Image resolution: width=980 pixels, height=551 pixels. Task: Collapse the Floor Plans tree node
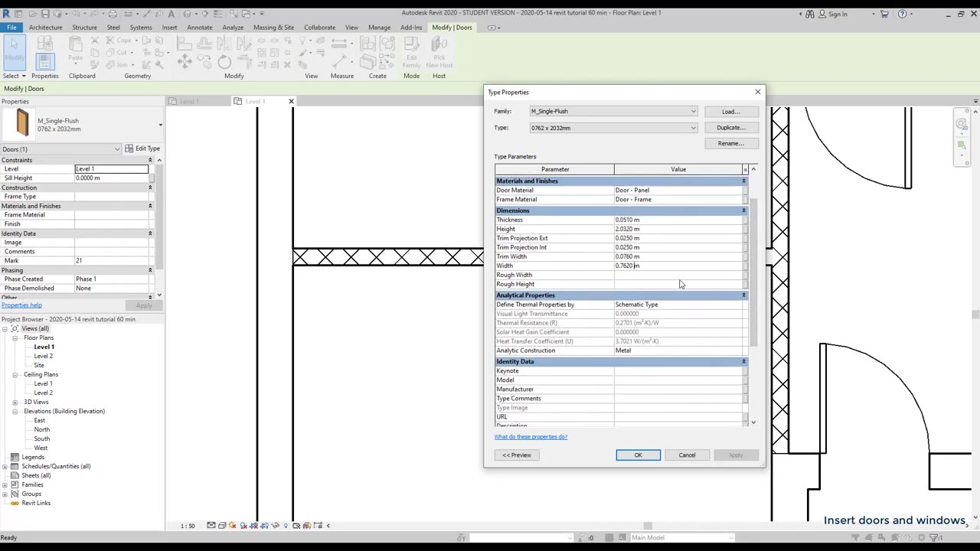[x=15, y=337]
